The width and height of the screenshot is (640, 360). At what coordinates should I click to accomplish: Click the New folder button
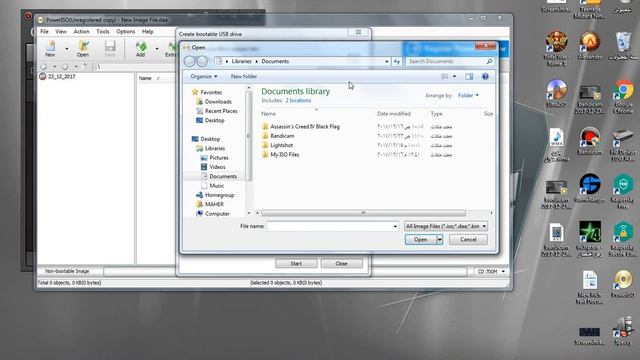click(244, 76)
